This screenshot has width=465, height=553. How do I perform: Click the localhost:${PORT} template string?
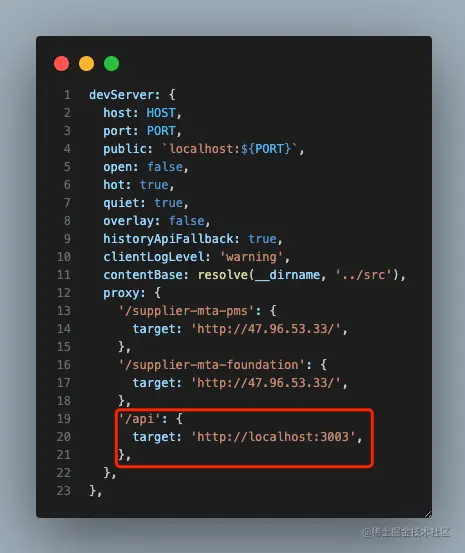(x=230, y=149)
